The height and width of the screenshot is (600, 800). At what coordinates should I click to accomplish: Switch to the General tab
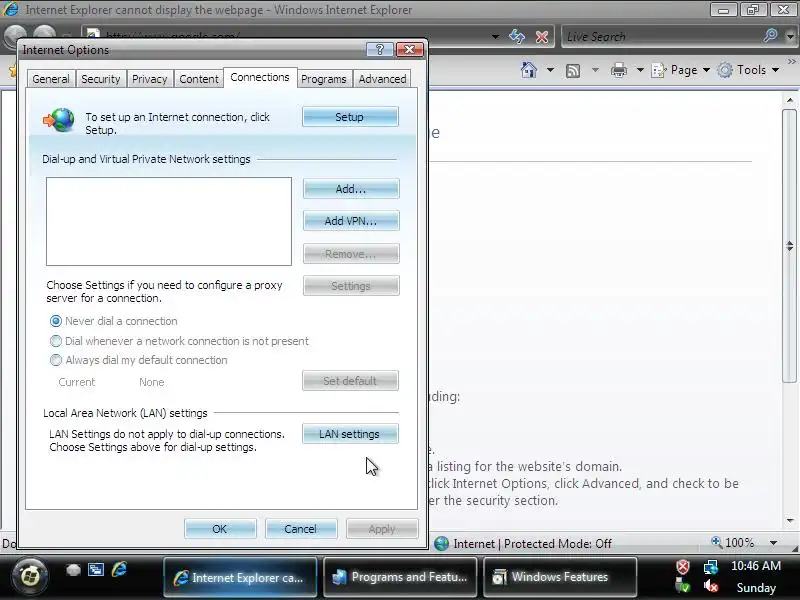click(51, 79)
